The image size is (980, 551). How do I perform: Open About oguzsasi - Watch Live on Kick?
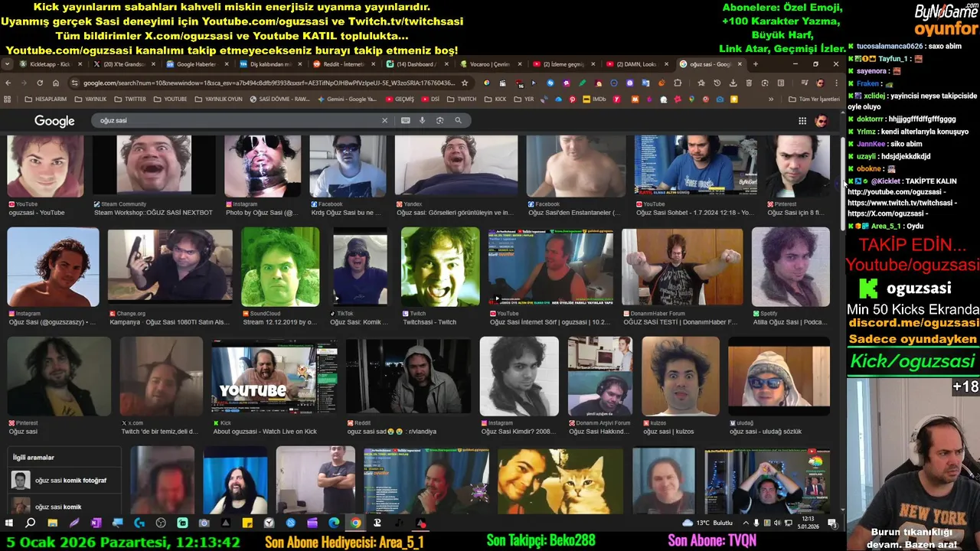click(x=275, y=386)
